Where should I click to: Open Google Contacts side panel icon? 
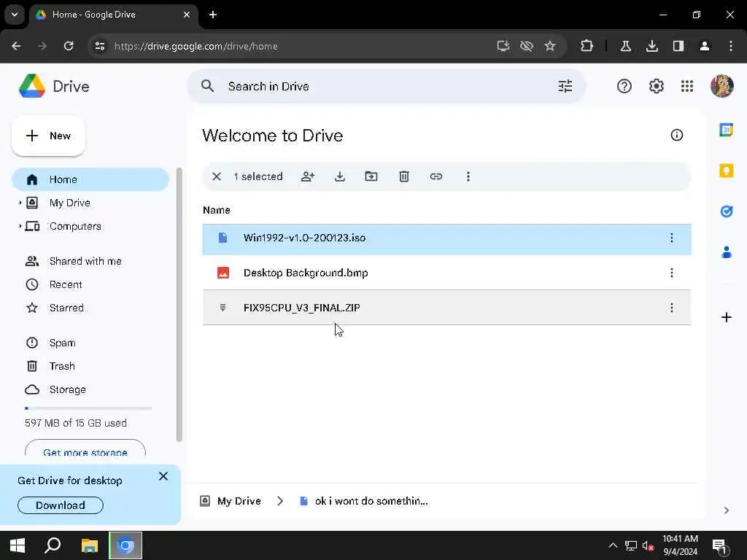point(726,252)
